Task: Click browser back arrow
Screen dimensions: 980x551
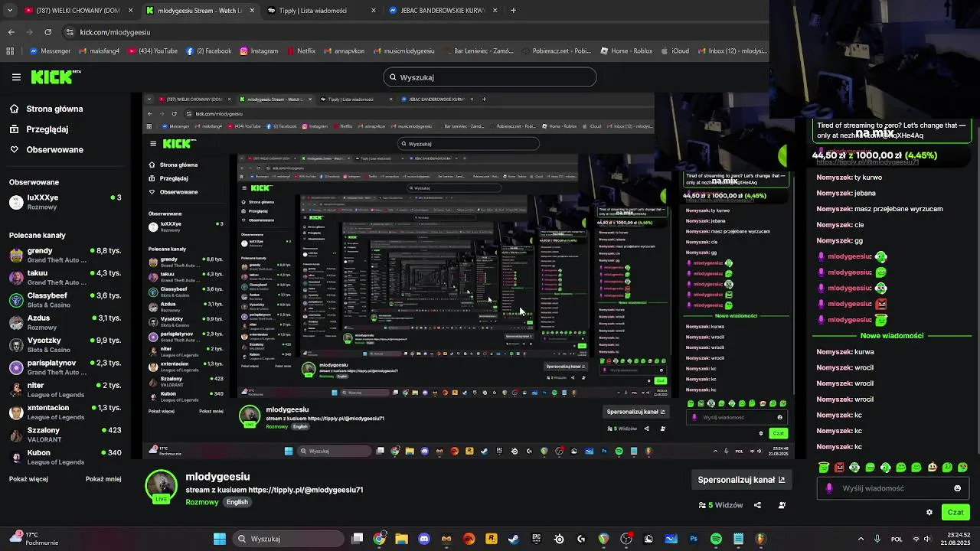Action: pos(11,32)
